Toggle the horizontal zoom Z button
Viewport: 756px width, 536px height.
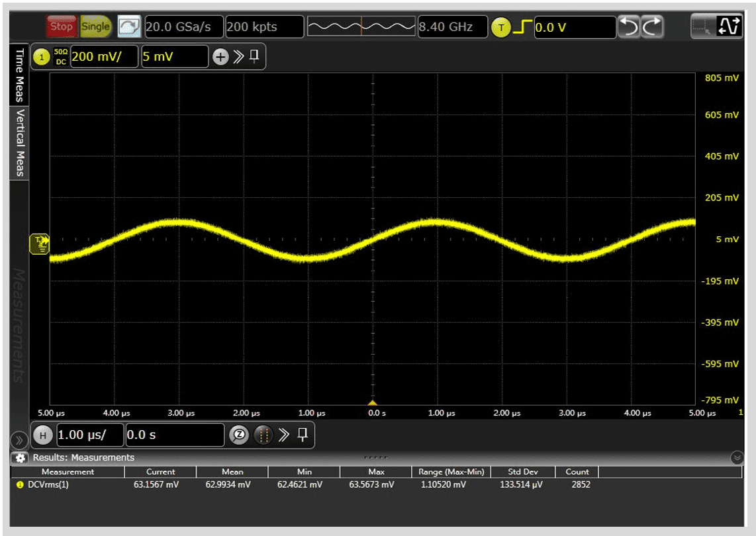[238, 435]
